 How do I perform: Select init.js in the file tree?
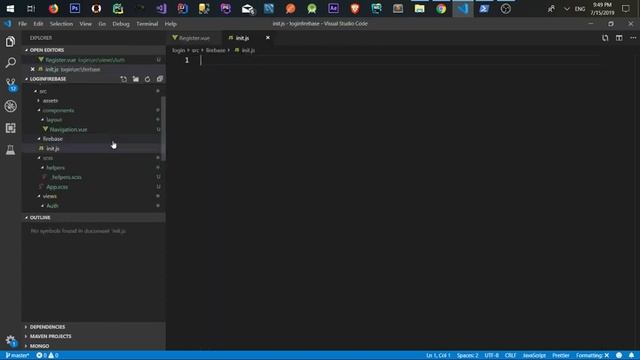click(x=53, y=149)
